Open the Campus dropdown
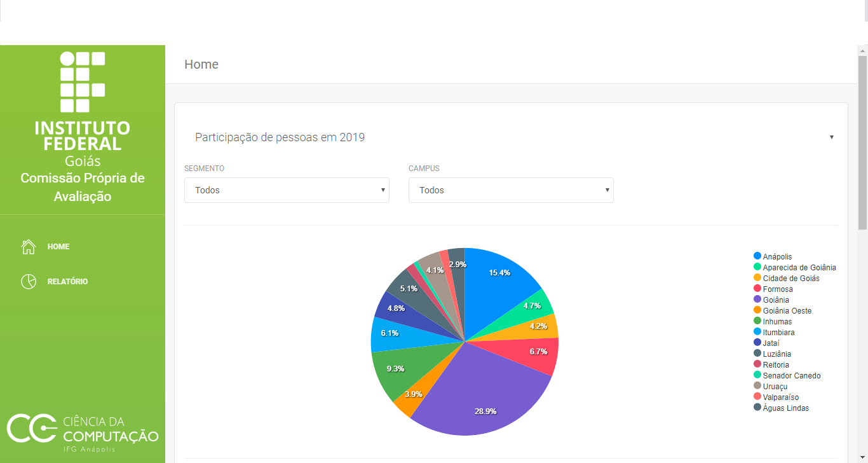Image resolution: width=868 pixels, height=463 pixels. 511,190
